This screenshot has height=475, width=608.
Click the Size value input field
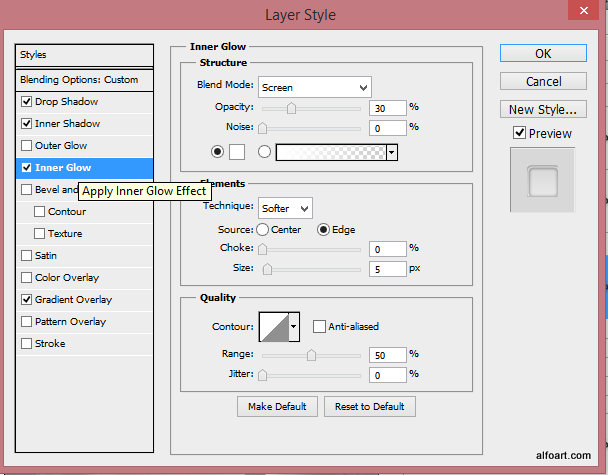tap(387, 269)
